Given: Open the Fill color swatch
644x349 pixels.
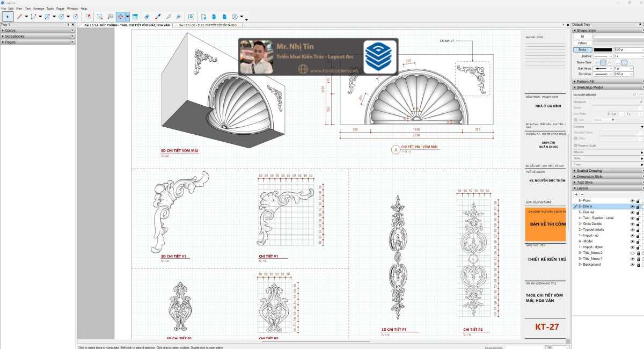Looking at the screenshot, I should tap(618, 37).
